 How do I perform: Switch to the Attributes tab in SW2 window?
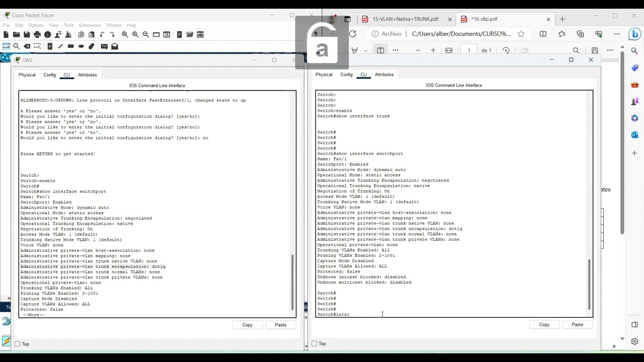coord(87,75)
